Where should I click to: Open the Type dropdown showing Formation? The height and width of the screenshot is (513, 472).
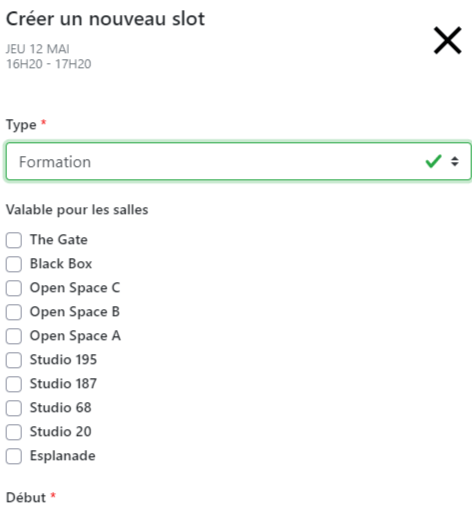pyautogui.click(x=238, y=162)
